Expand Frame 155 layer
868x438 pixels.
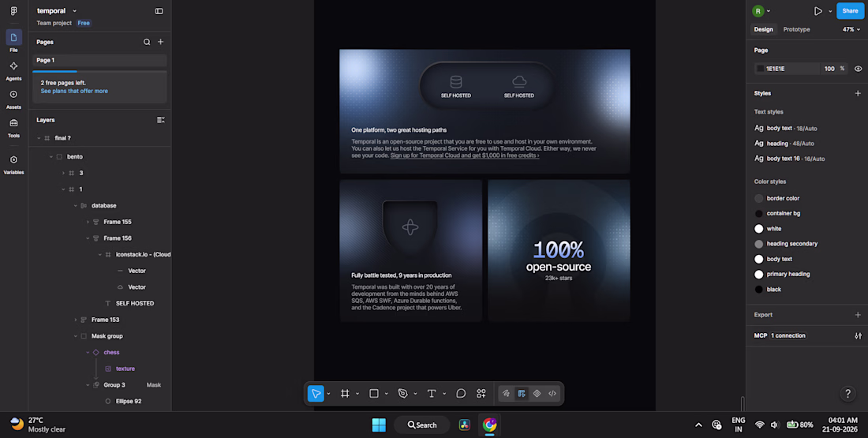coord(88,222)
